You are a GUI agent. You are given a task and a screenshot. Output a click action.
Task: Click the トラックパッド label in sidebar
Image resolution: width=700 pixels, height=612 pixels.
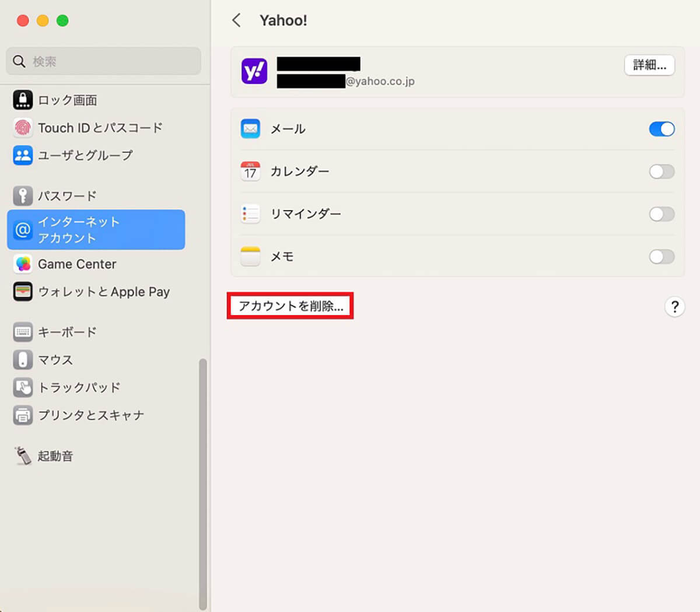click(x=79, y=387)
